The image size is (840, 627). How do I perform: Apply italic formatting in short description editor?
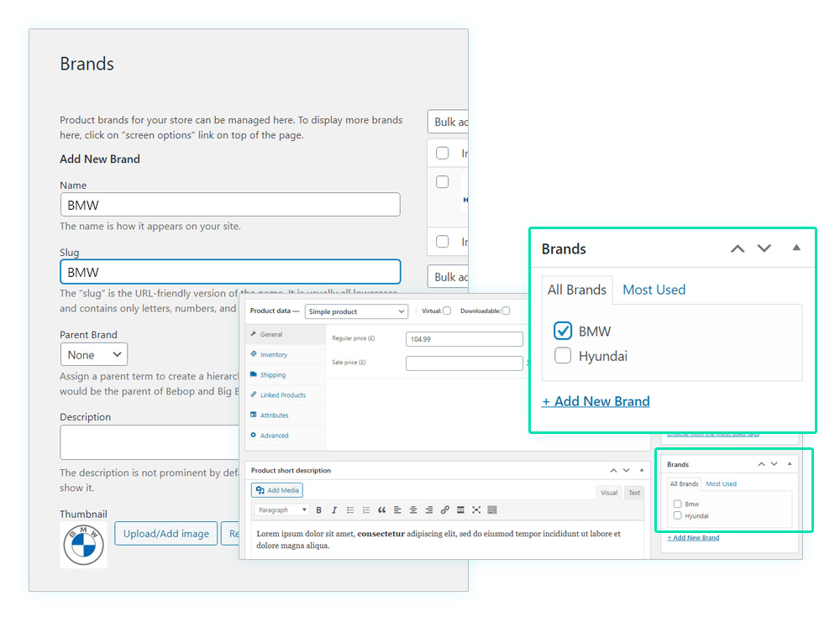pyautogui.click(x=334, y=510)
